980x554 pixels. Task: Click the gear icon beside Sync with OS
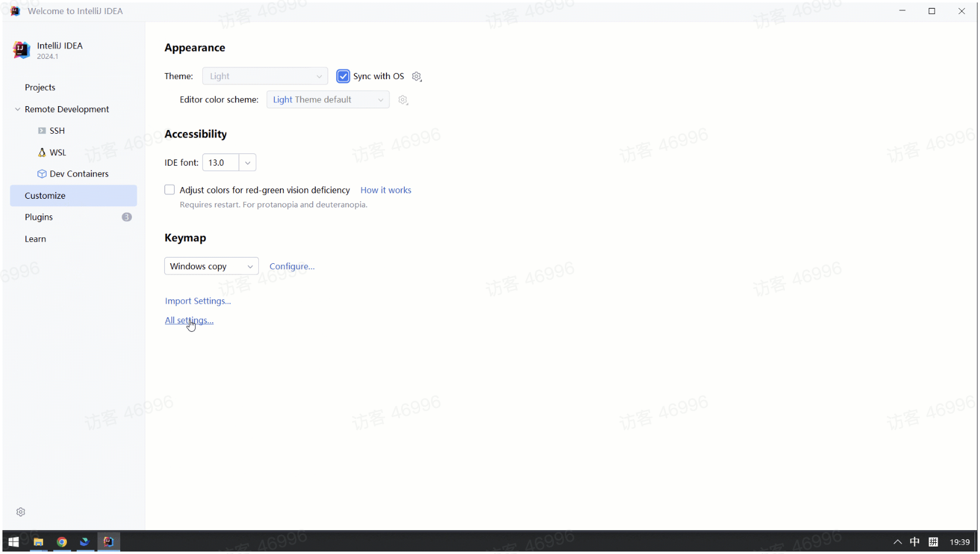point(417,77)
